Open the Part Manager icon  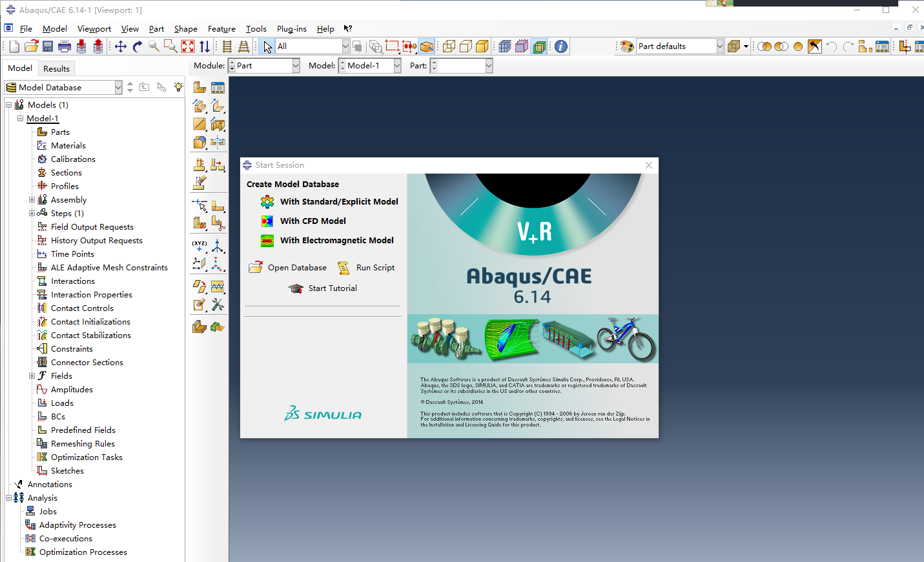[218, 88]
